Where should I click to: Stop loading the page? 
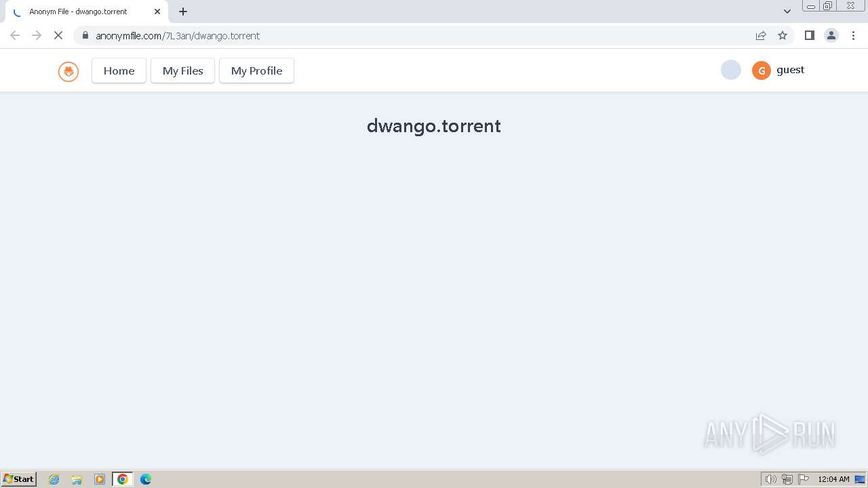pyautogui.click(x=58, y=35)
